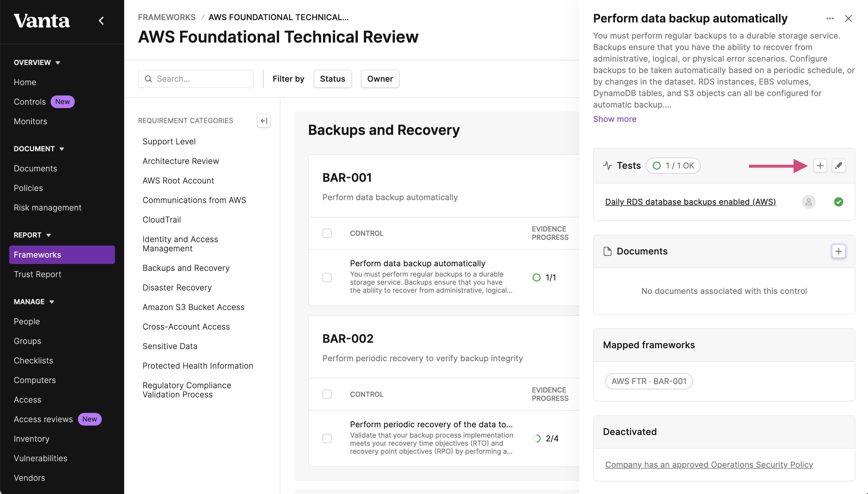Select CloudTrail category
The width and height of the screenshot is (868, 494).
(x=162, y=220)
